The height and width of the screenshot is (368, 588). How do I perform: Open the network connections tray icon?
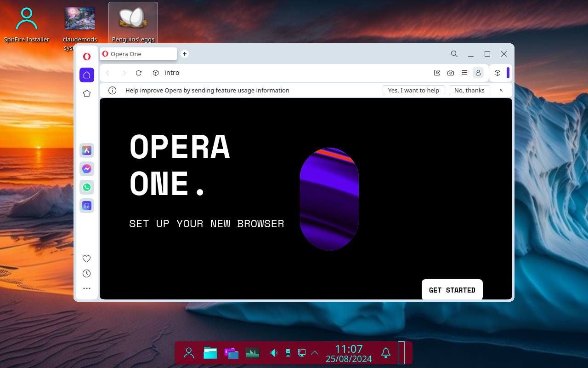pyautogui.click(x=302, y=353)
